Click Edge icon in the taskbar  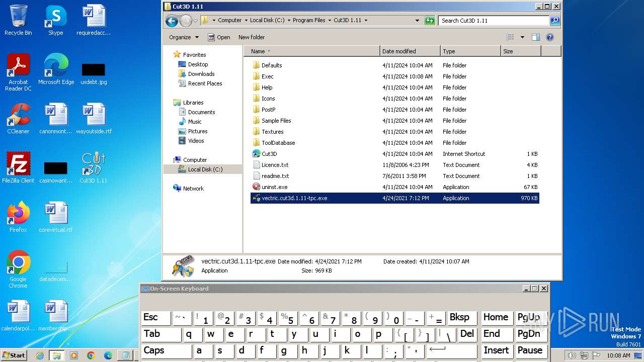point(108,355)
